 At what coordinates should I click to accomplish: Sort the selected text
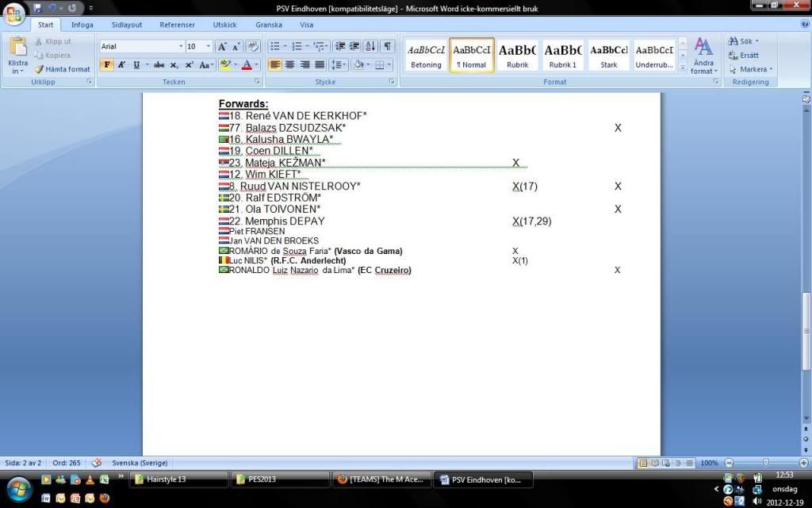370,47
